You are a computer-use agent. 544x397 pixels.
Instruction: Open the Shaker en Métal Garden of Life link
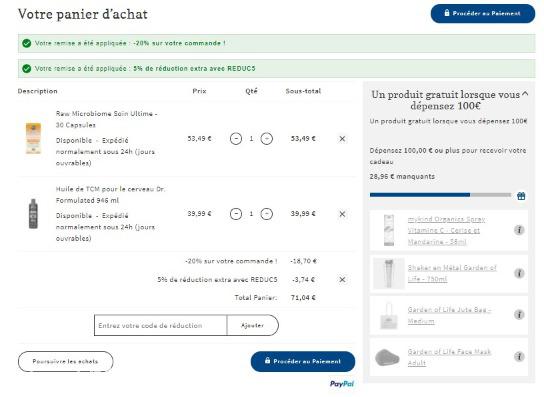coord(452,273)
